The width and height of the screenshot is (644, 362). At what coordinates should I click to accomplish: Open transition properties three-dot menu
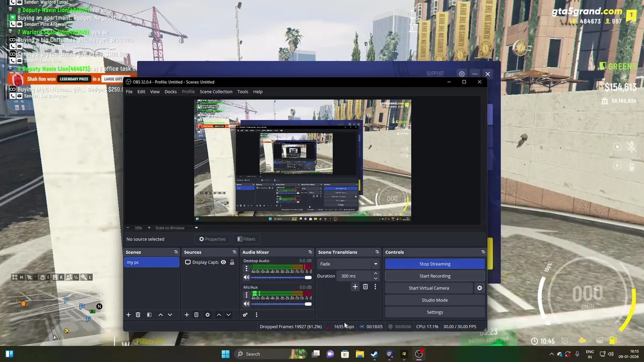tap(375, 287)
